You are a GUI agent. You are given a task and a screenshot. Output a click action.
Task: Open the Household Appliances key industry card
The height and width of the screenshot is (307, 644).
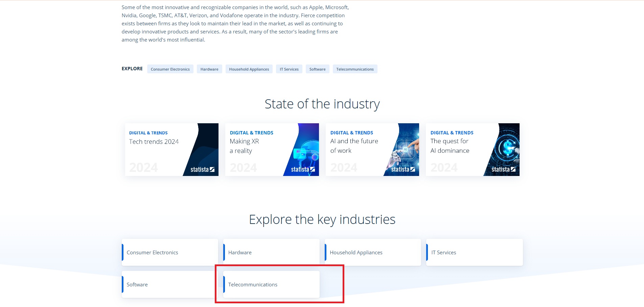pos(373,252)
